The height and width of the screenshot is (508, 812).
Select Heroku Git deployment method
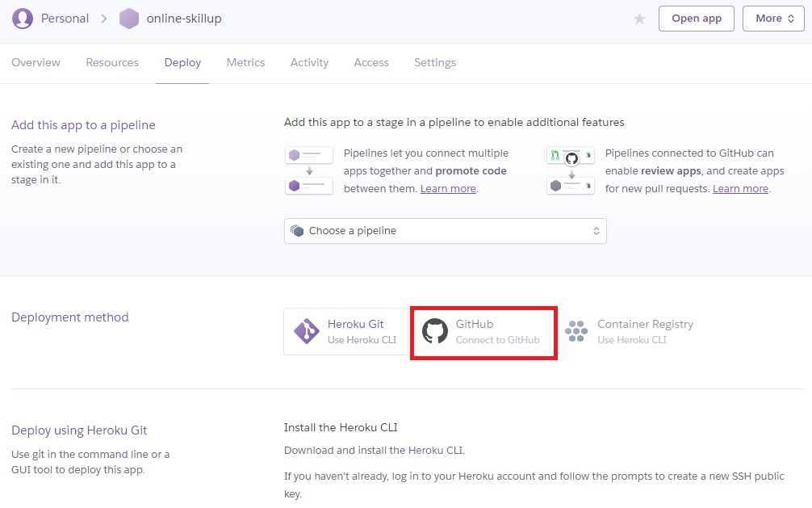coord(346,331)
